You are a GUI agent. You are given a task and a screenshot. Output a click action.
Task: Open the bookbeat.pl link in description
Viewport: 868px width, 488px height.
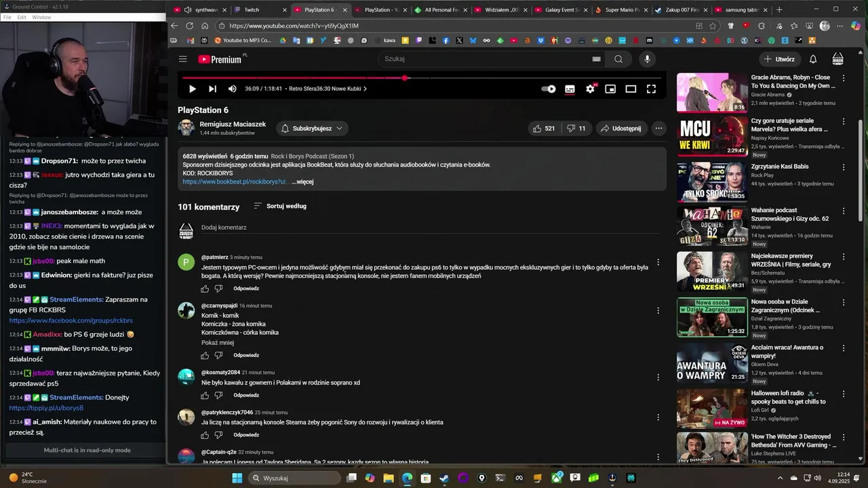235,182
